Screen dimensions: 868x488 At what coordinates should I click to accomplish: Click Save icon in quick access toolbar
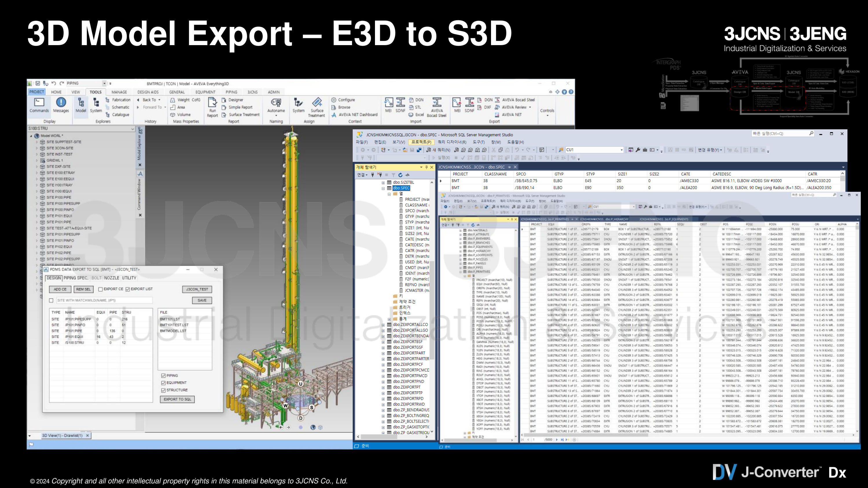(x=38, y=83)
